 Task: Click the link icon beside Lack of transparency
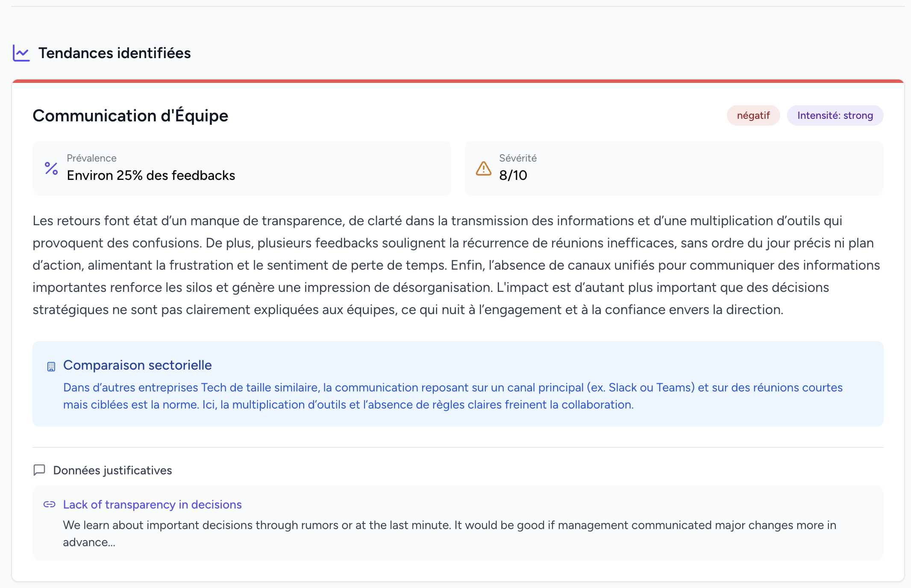pyautogui.click(x=50, y=504)
